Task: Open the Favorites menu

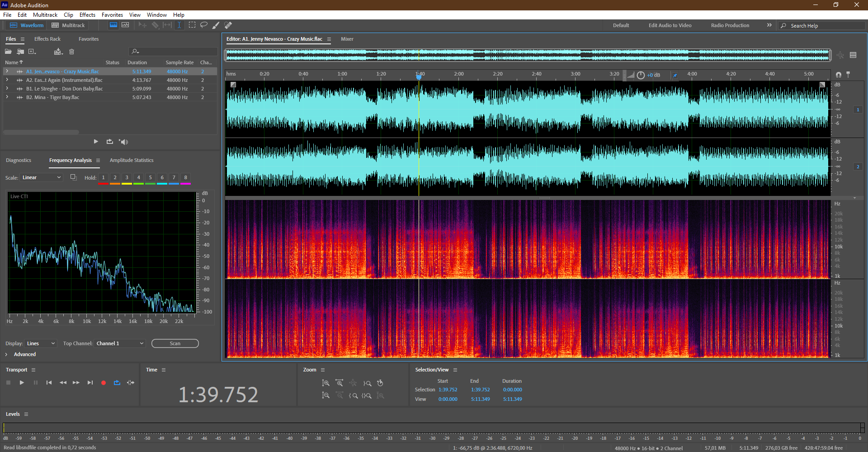Action: 112,15
